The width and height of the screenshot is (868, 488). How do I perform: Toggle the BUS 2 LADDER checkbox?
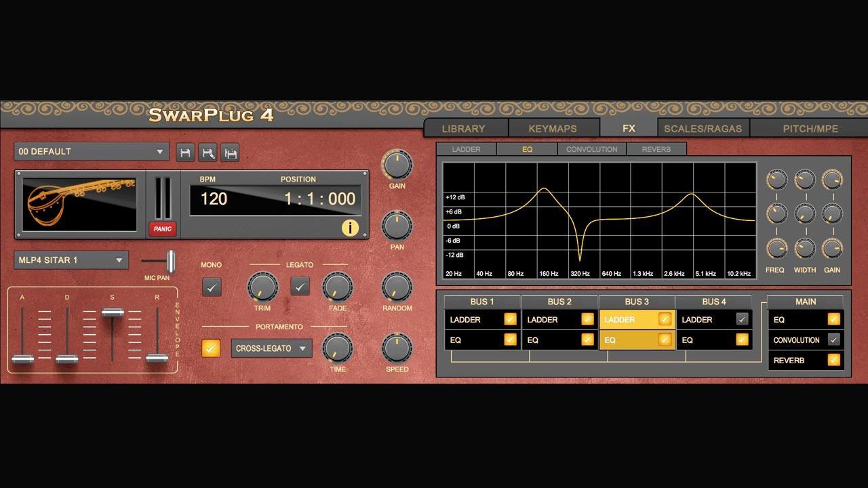pyautogui.click(x=587, y=319)
